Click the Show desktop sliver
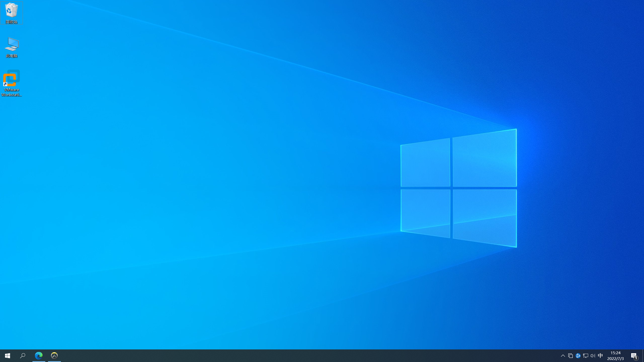Image resolution: width=644 pixels, height=362 pixels. point(643,356)
